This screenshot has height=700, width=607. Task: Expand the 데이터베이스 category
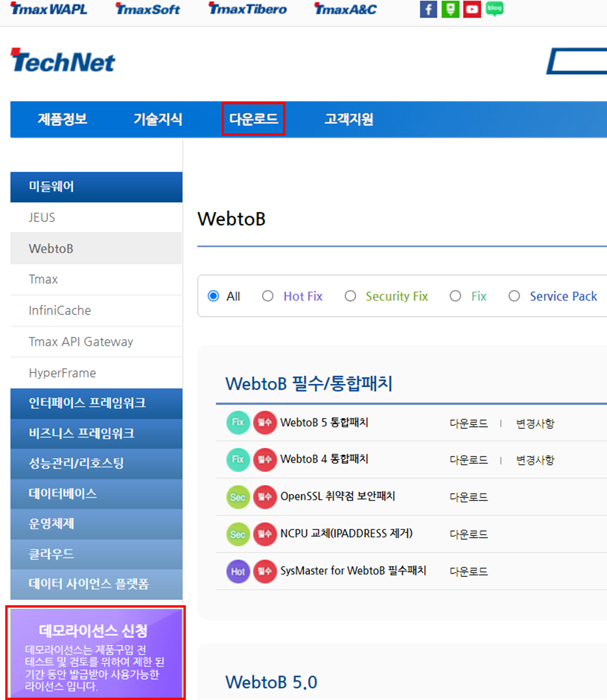tap(96, 494)
